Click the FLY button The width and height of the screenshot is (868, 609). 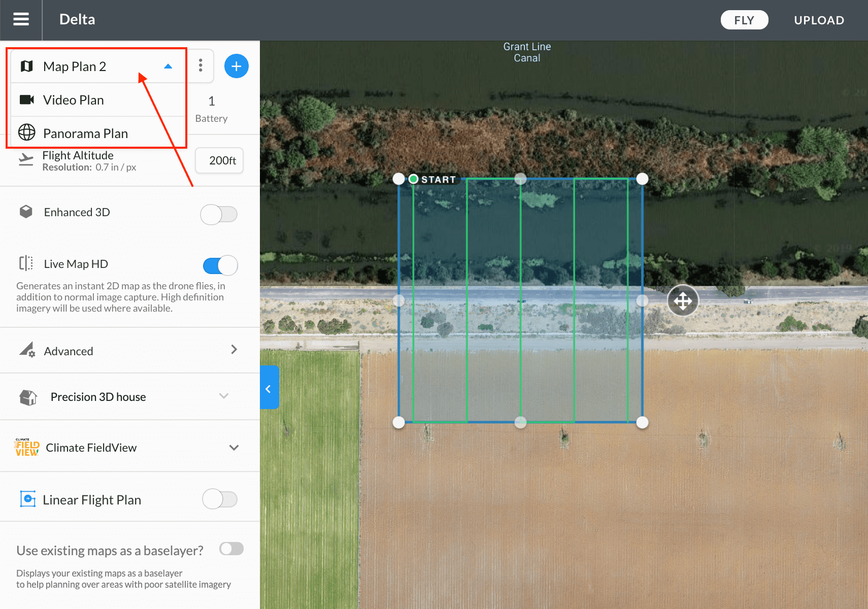744,20
